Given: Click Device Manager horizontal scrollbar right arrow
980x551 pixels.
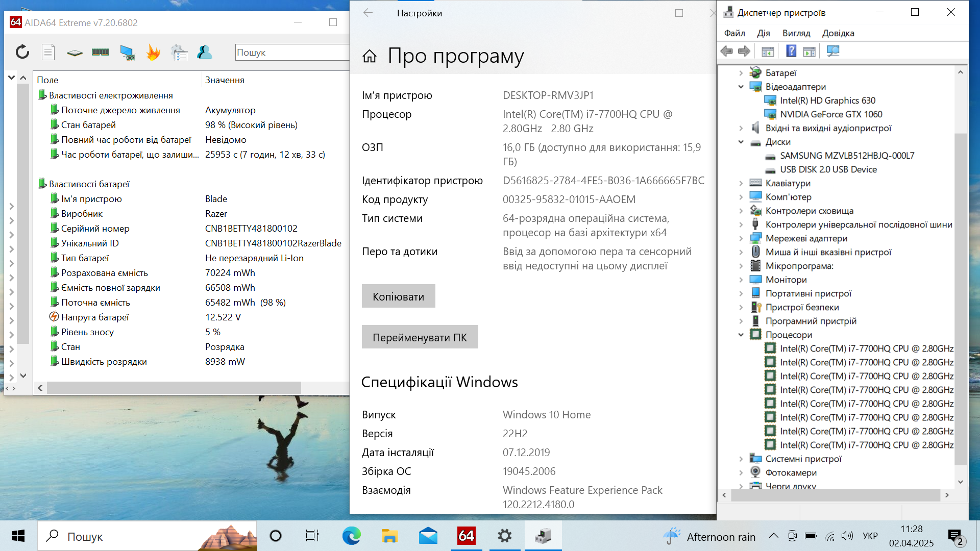Looking at the screenshot, I should point(947,495).
